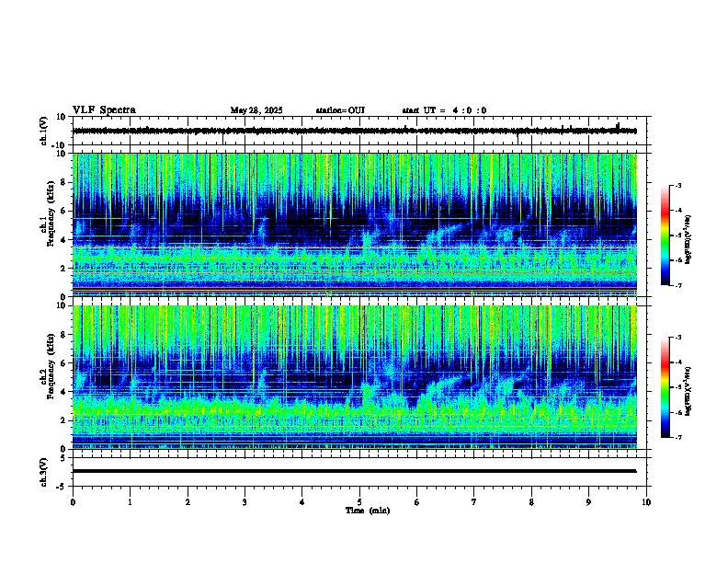The image size is (728, 563).
Task: Click the "-3" label on ch.1 color bar
Action: tap(677, 186)
